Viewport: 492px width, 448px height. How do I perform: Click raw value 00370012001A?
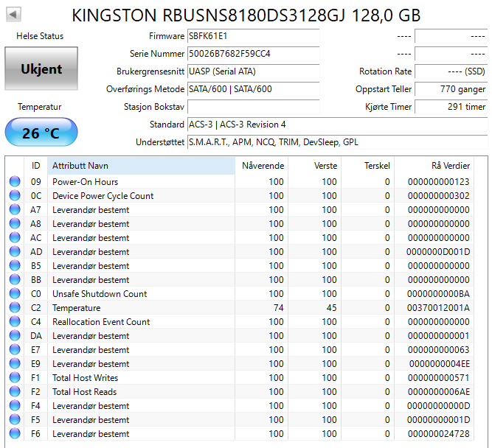(x=438, y=308)
